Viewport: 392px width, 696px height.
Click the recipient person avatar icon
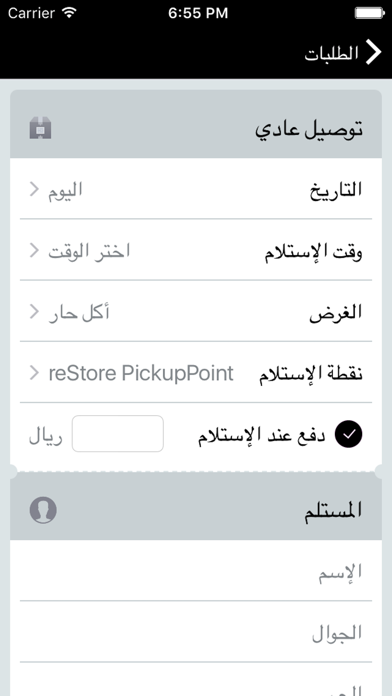[x=43, y=510]
